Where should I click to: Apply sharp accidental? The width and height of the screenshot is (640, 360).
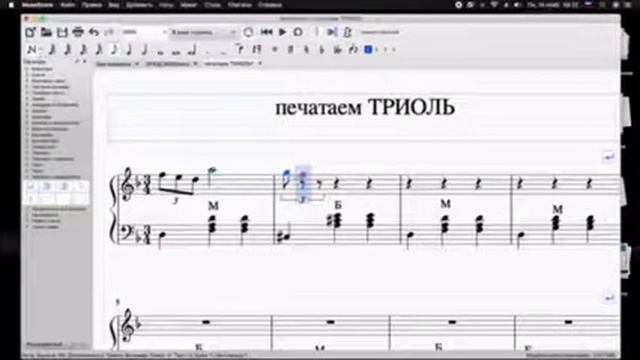291,49
